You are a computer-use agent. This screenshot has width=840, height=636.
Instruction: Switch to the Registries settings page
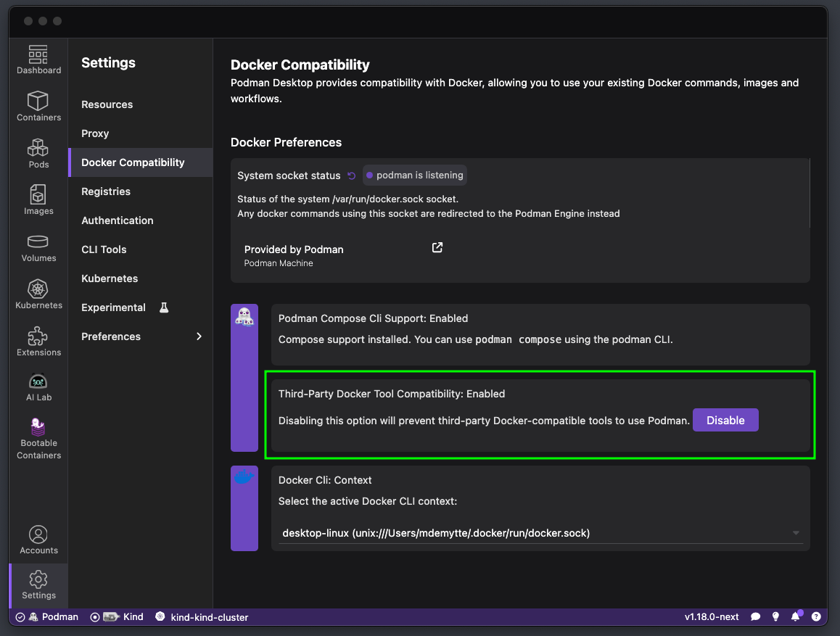click(141, 191)
